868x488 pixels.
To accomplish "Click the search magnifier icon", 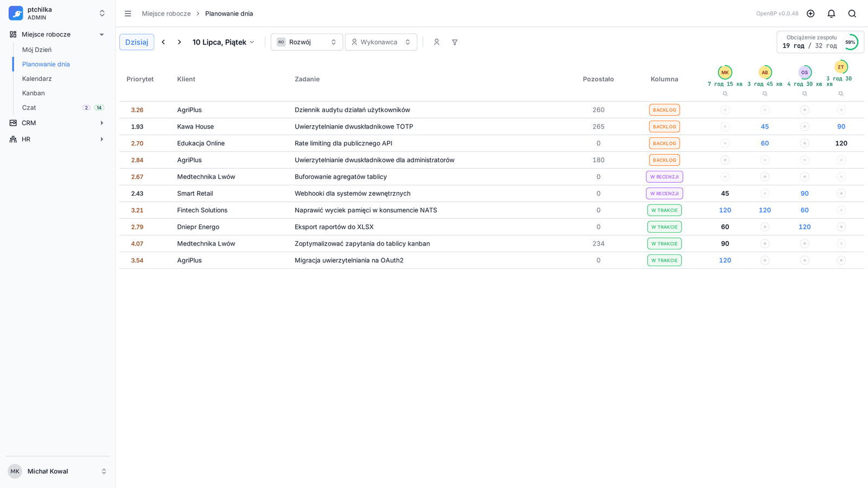I will [852, 14].
